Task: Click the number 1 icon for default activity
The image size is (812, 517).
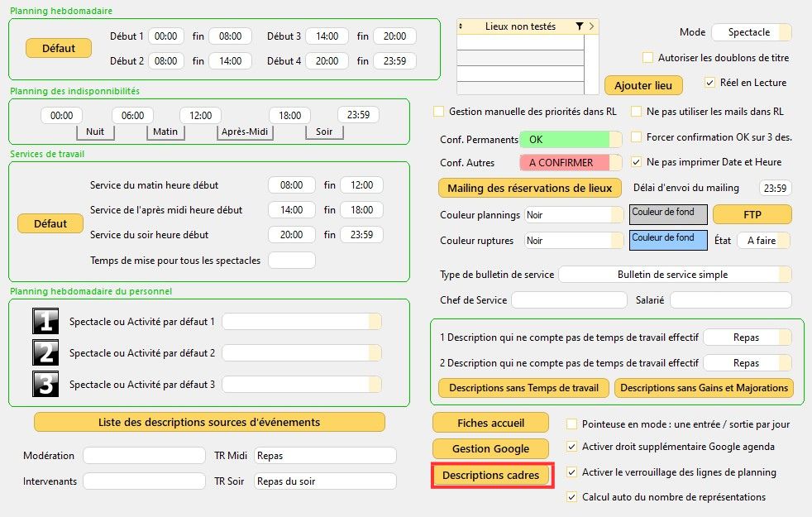Action: [45, 321]
